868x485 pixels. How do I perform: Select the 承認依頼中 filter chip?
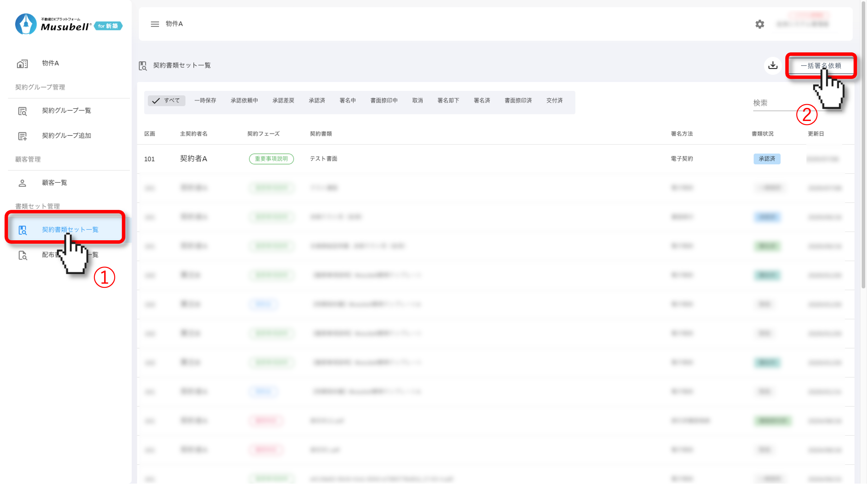click(244, 101)
